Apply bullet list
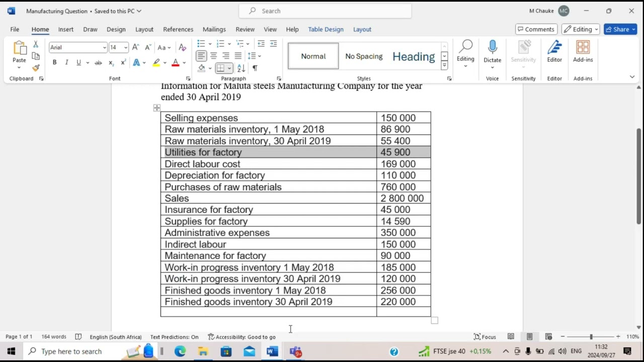The height and width of the screenshot is (362, 644). (201, 44)
